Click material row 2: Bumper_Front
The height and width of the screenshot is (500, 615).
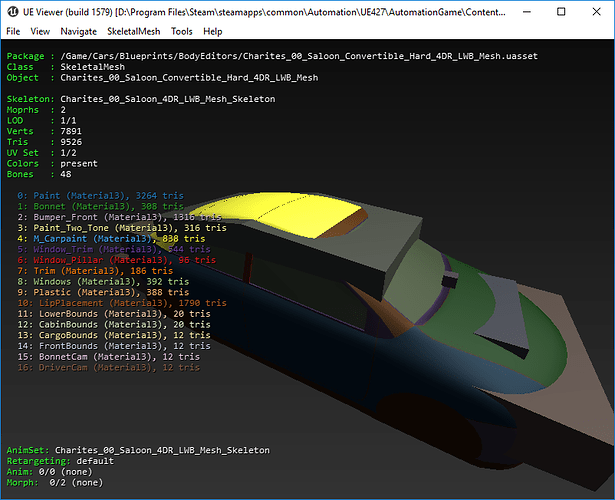pyautogui.click(x=120, y=217)
